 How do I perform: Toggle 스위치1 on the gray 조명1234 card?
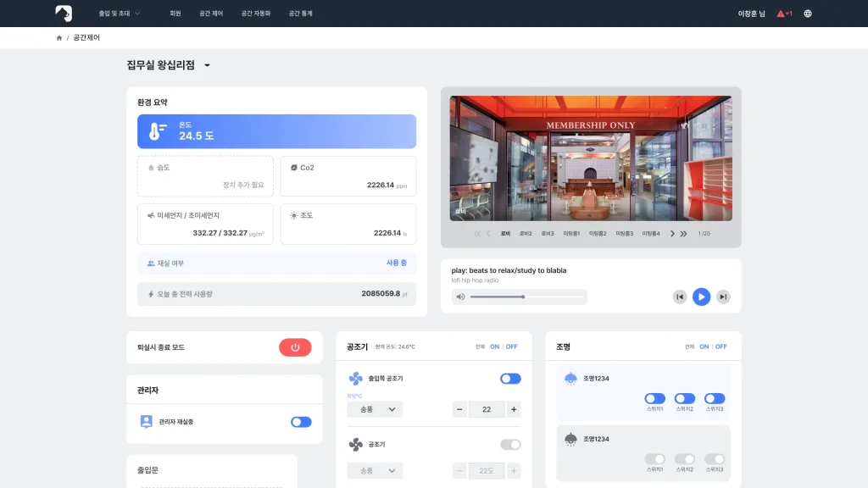[x=655, y=459]
